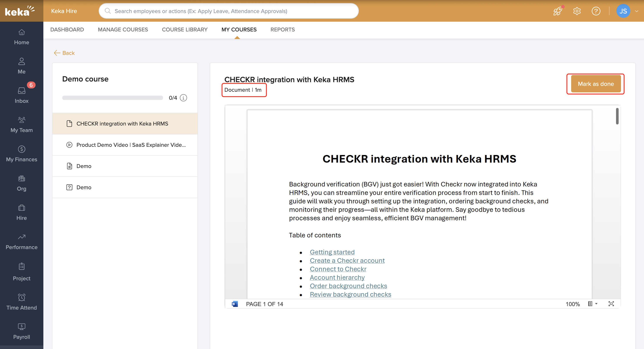Switch to the COURSE LIBRARY tab
This screenshot has height=349, width=644.
pos(185,29)
